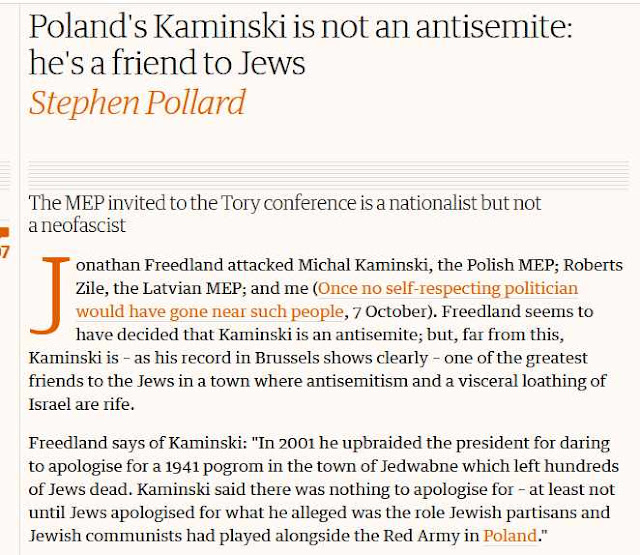Viewport: 640px width, 555px height.
Task: Click the word 'Jedwabne' in second paragraph
Action: pyautogui.click(x=419, y=466)
